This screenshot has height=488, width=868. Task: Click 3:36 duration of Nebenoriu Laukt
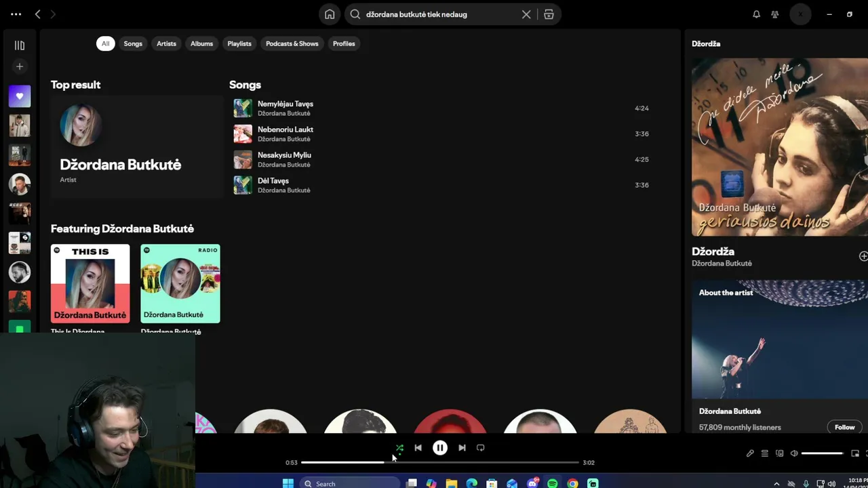(x=642, y=134)
